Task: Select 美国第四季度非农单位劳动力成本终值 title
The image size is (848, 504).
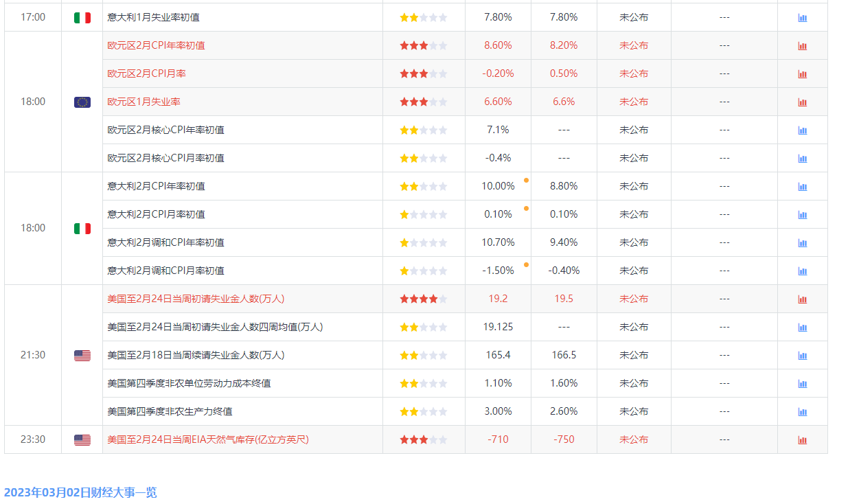Action: point(190,383)
